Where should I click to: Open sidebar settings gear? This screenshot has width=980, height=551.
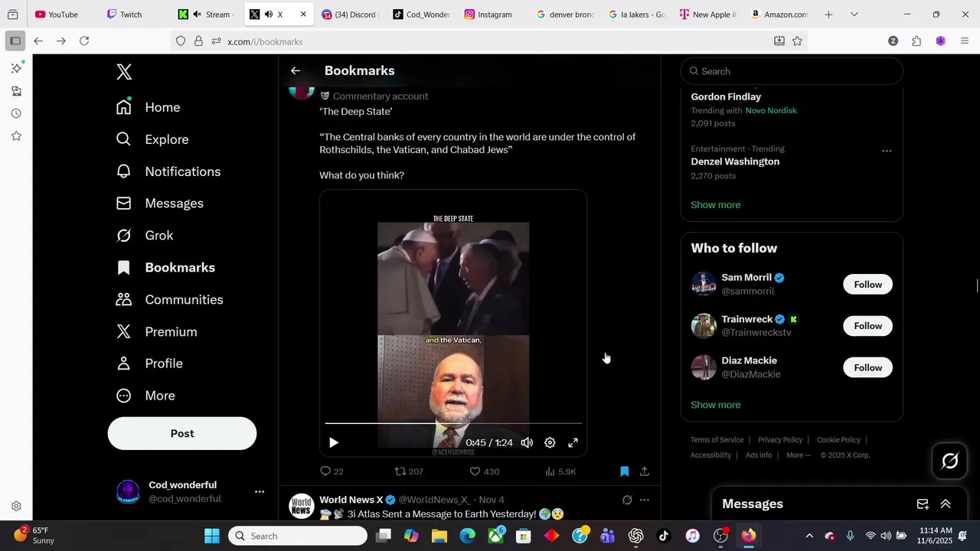16,506
